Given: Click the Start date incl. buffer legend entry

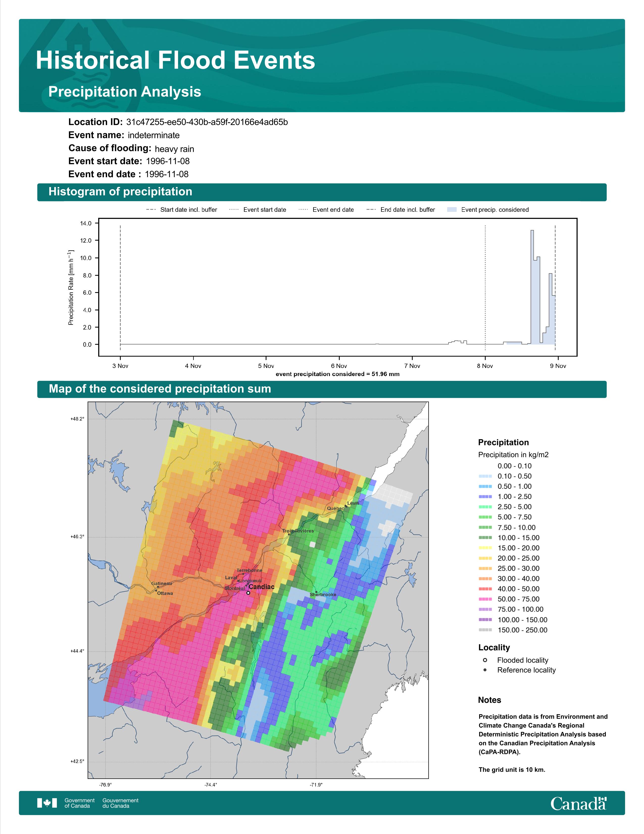Looking at the screenshot, I should (182, 210).
